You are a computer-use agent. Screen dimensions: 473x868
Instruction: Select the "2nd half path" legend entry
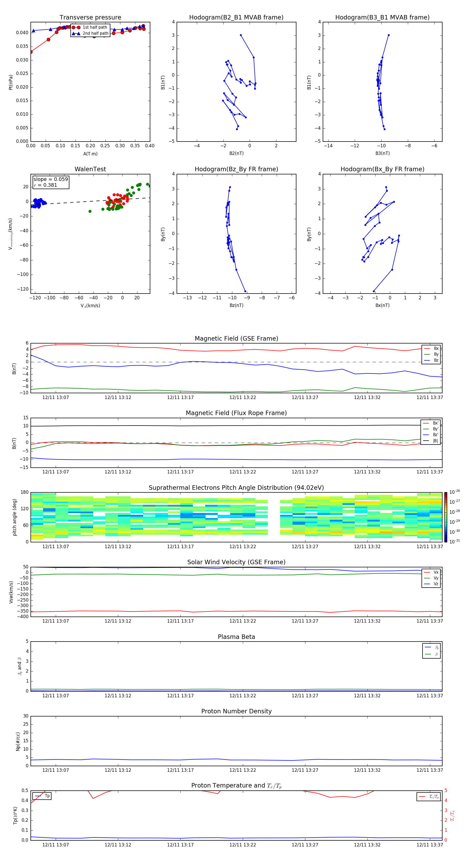(x=90, y=33)
